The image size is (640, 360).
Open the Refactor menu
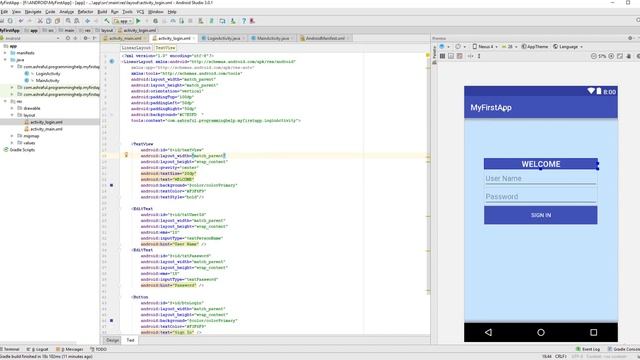[x=85, y=12]
